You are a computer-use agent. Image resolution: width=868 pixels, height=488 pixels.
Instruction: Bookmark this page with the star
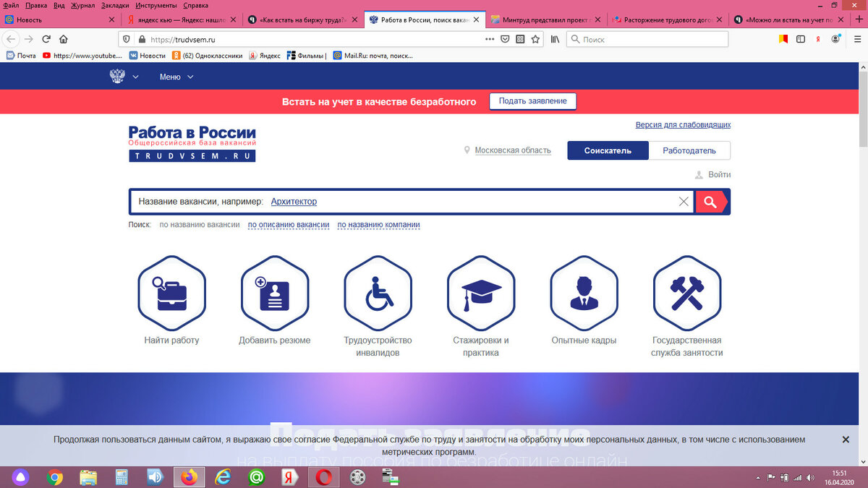(535, 39)
